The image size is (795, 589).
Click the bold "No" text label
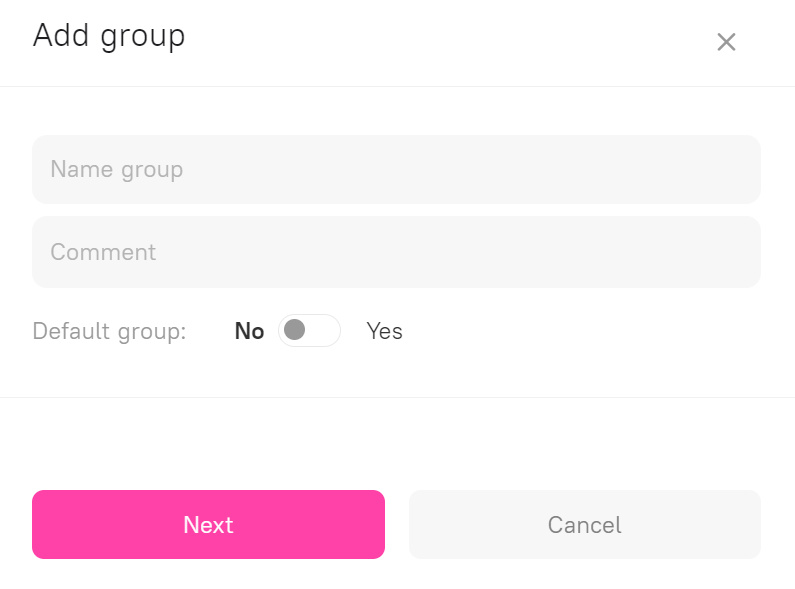pos(249,331)
